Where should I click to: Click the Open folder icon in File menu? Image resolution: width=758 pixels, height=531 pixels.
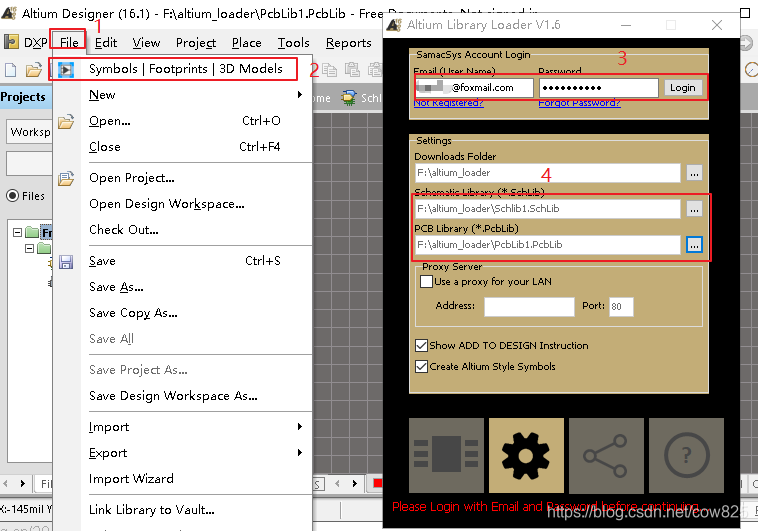tap(66, 121)
